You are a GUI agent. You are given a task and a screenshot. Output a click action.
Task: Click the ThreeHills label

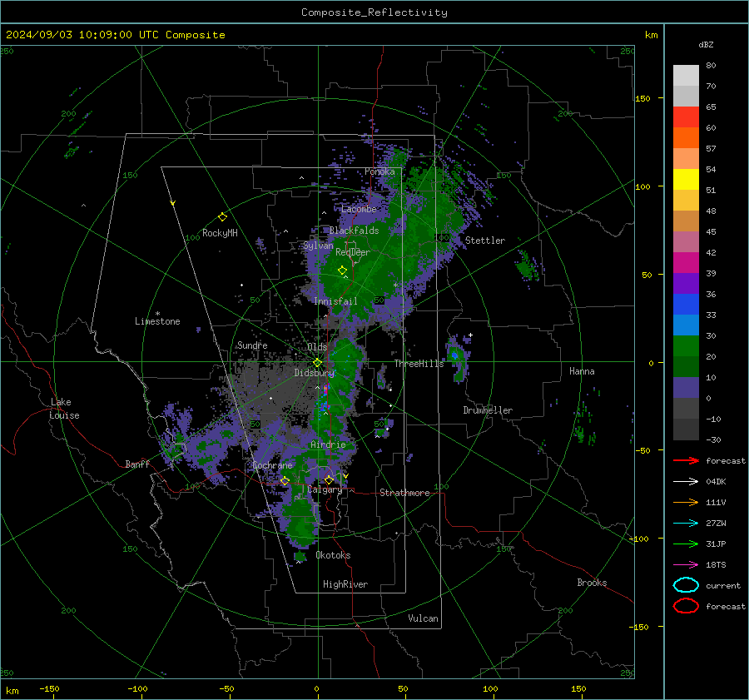(x=419, y=364)
